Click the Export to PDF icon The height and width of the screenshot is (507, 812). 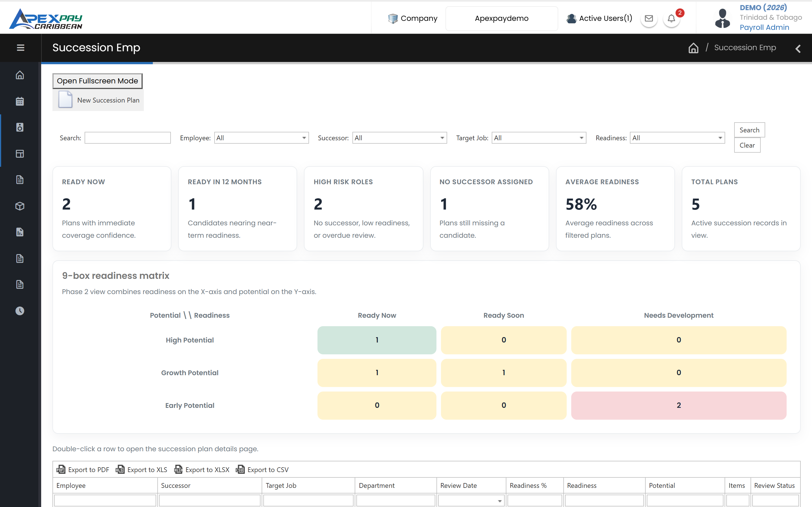click(61, 470)
